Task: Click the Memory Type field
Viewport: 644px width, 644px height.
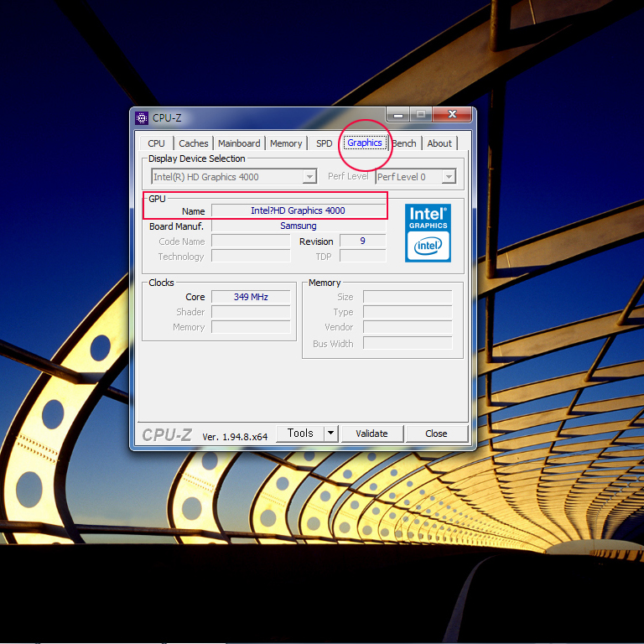Action: click(408, 312)
